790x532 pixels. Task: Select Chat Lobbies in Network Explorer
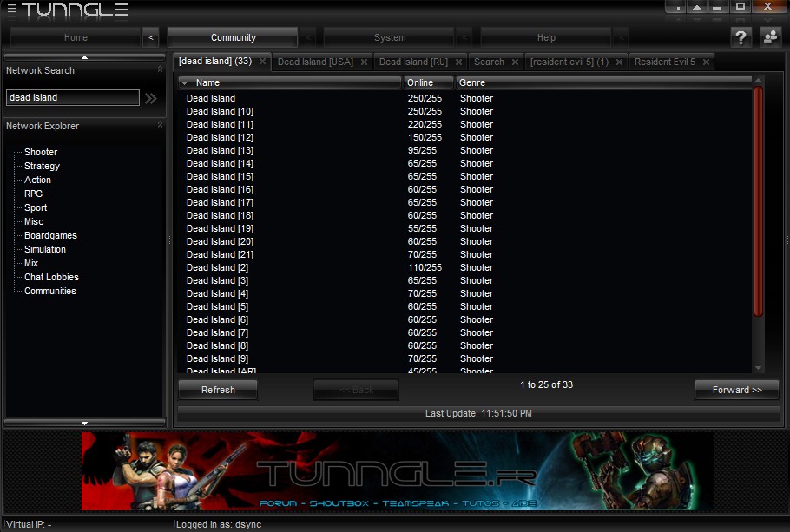click(51, 277)
